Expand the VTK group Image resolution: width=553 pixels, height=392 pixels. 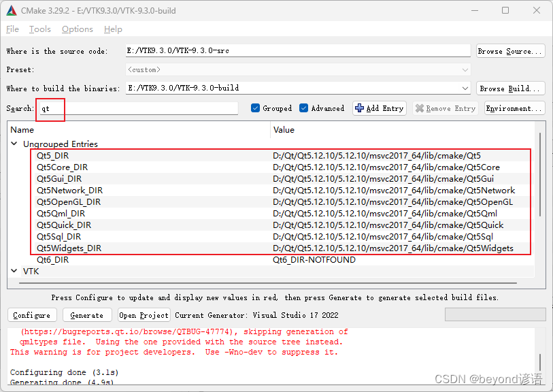14,271
